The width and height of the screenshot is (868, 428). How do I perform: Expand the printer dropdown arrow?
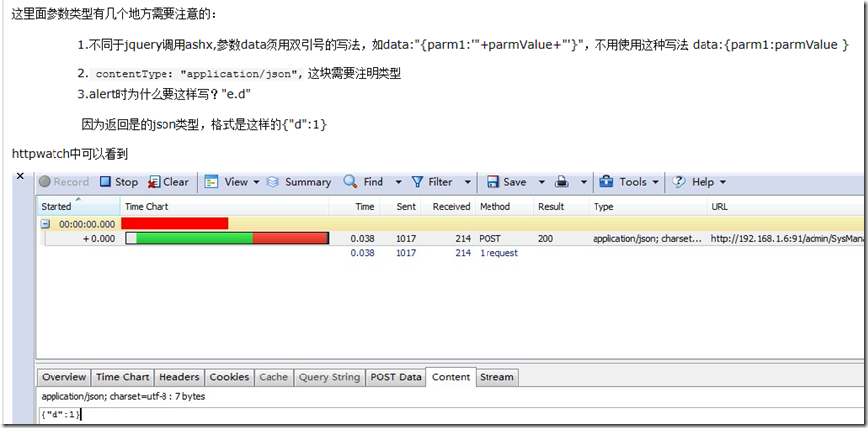click(x=583, y=182)
